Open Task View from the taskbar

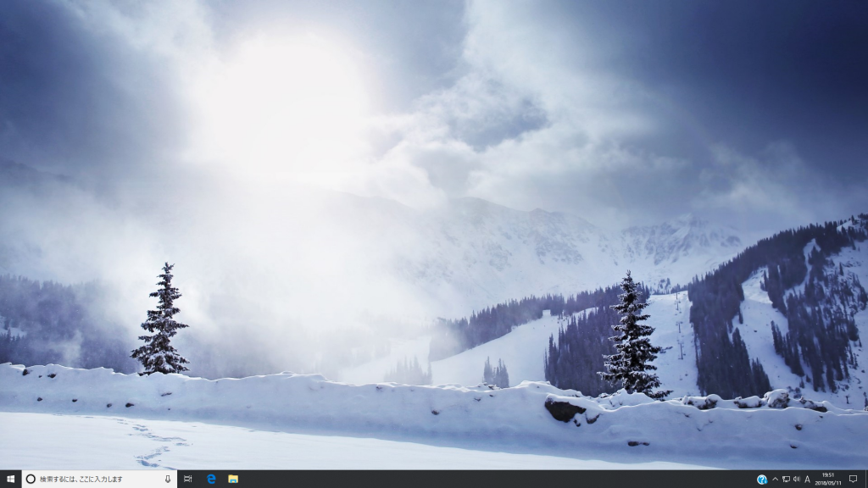click(x=188, y=479)
